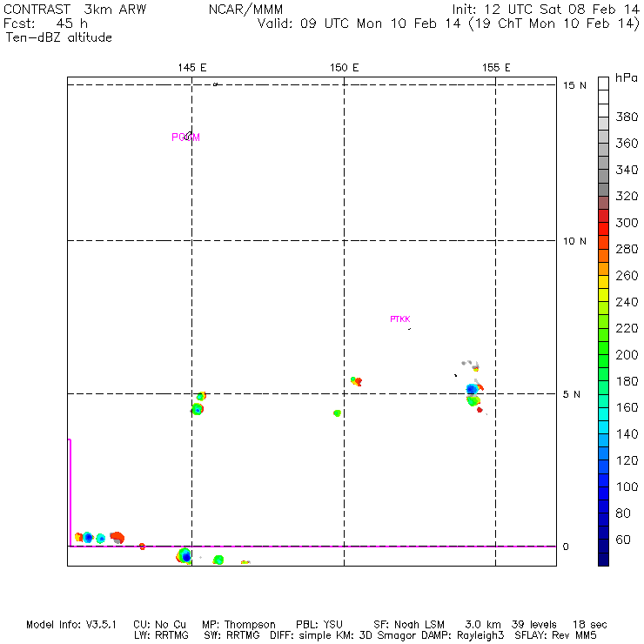
Task: Click the 360 colorbar value
Action: [x=627, y=144]
